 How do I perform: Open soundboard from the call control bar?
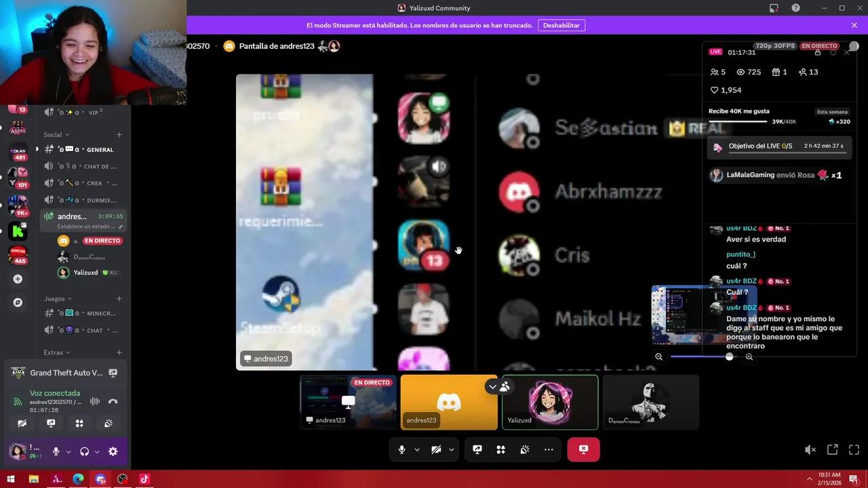pos(525,449)
